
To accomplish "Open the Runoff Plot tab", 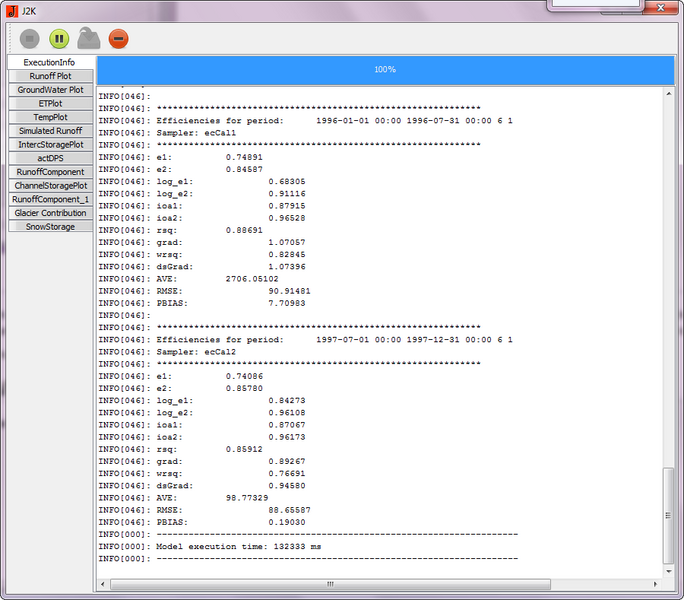I will [x=50, y=76].
